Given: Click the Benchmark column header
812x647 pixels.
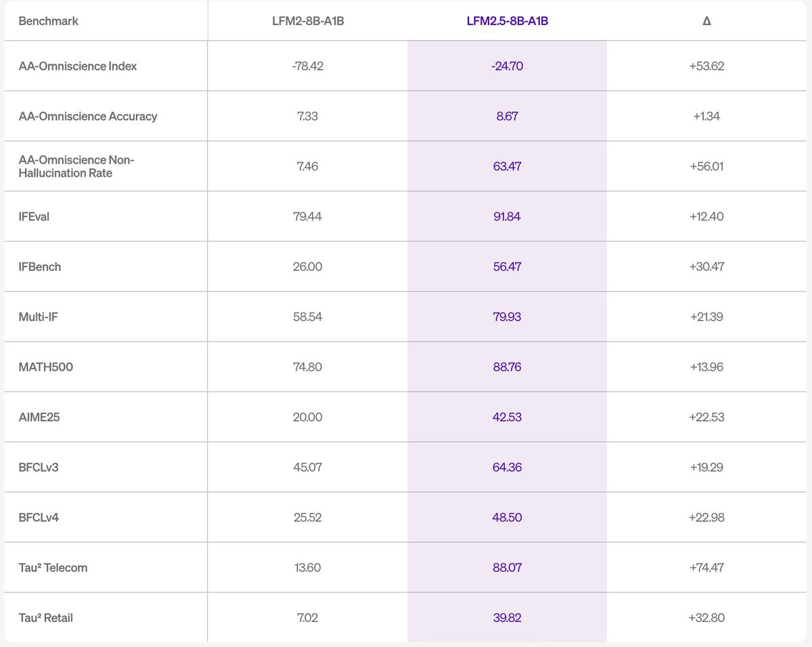Looking at the screenshot, I should coord(49,21).
